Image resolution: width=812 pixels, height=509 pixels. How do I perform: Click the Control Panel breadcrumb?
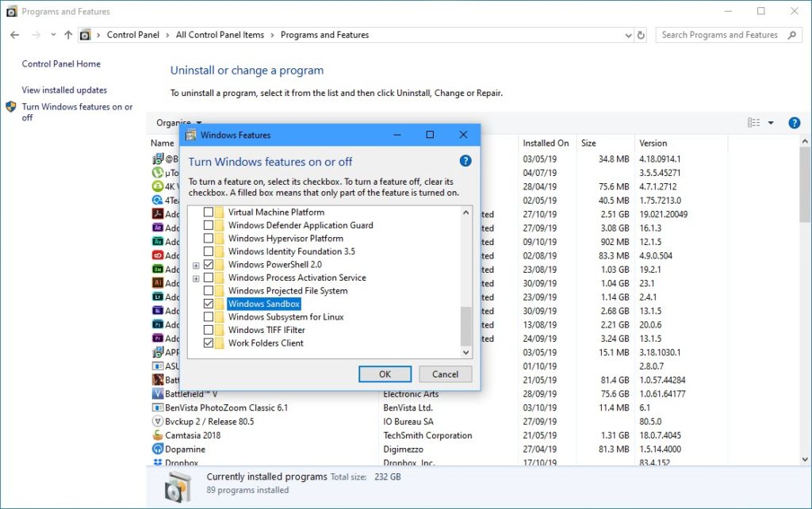pos(133,35)
